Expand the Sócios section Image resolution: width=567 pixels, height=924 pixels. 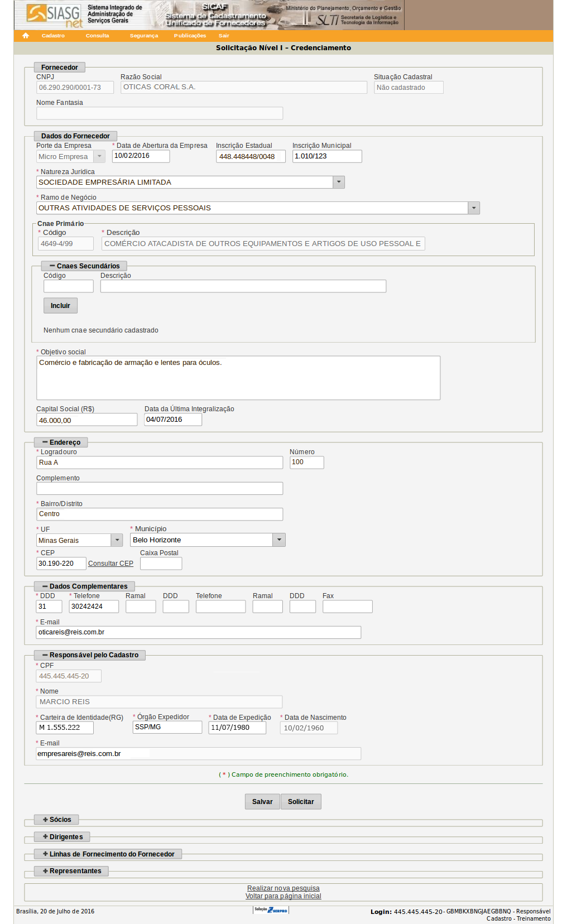(57, 820)
